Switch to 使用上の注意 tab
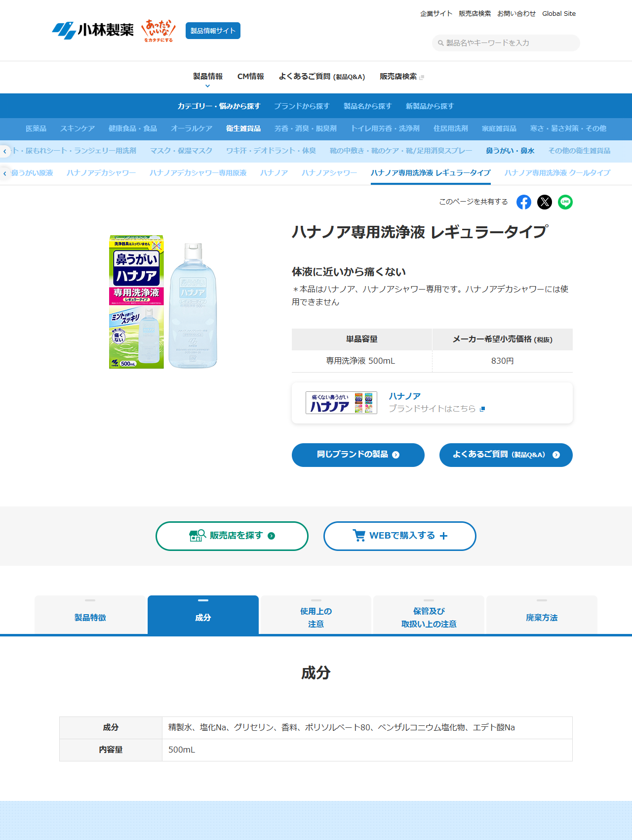 click(x=316, y=615)
